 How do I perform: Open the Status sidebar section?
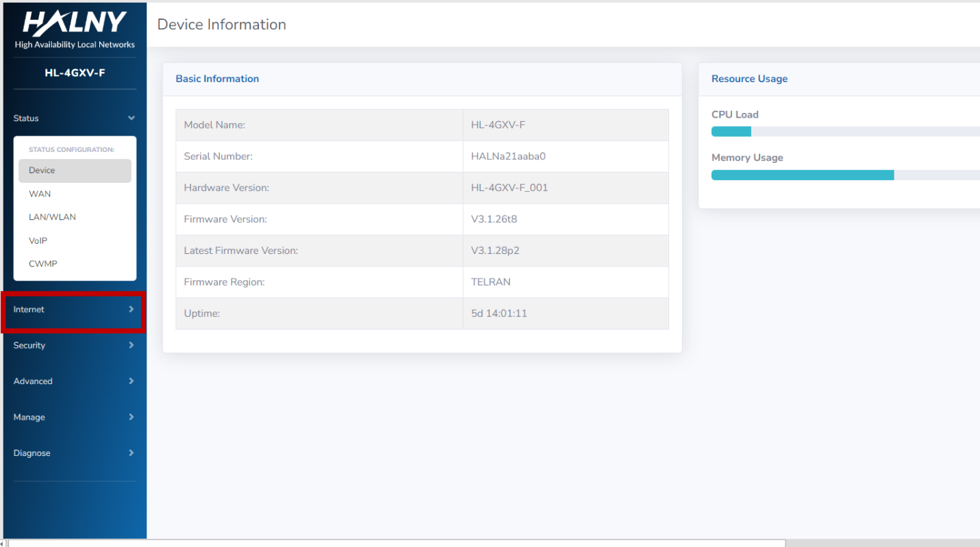pos(75,118)
